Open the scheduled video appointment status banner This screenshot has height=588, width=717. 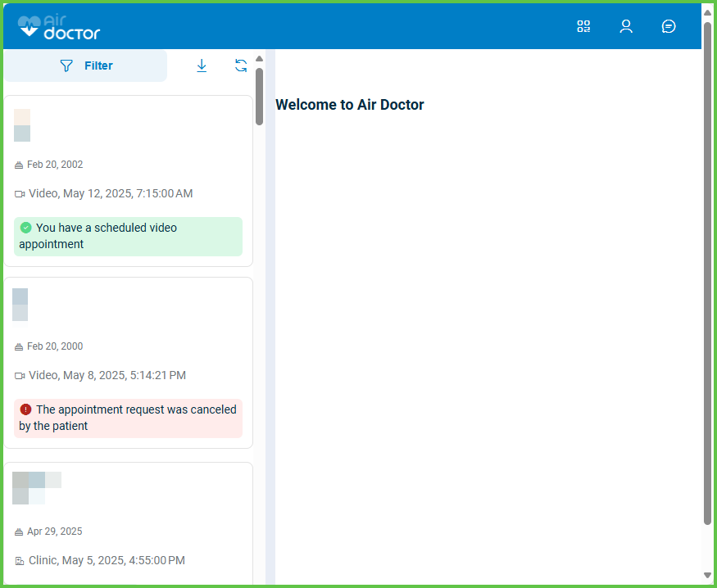pos(128,236)
